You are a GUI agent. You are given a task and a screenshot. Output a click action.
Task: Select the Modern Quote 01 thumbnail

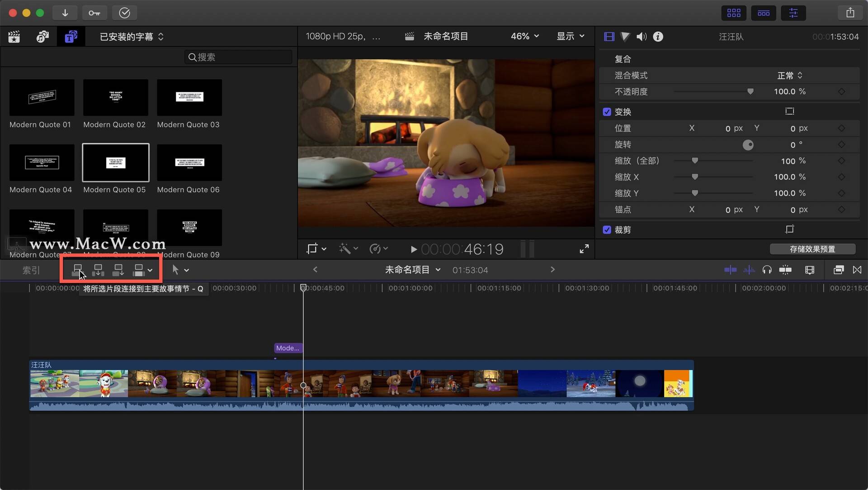click(42, 97)
